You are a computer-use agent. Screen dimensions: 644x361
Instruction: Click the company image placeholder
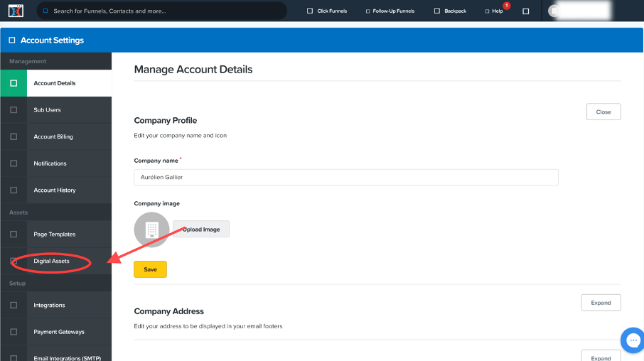(151, 230)
